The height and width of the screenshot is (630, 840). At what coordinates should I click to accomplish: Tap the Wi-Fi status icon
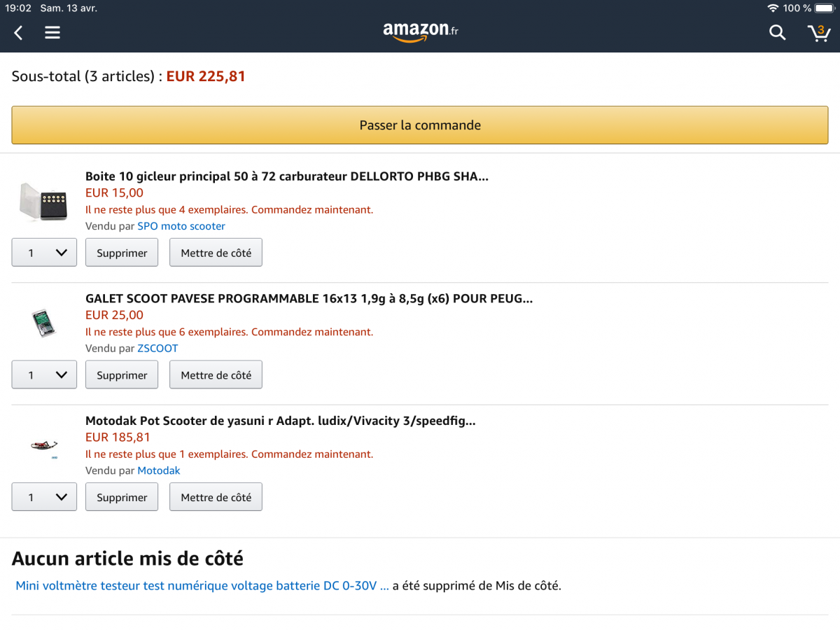pos(773,8)
